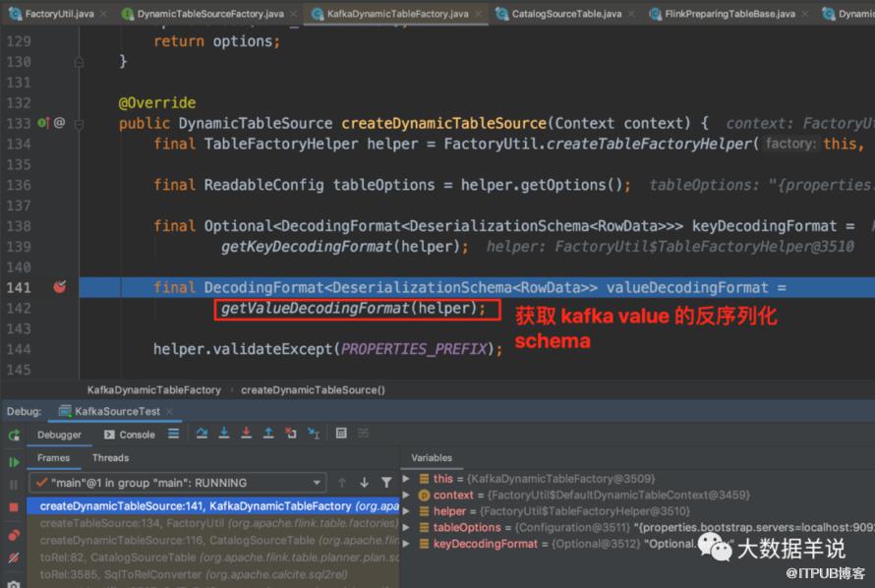Click the Step Out debugger icon

tap(268, 434)
